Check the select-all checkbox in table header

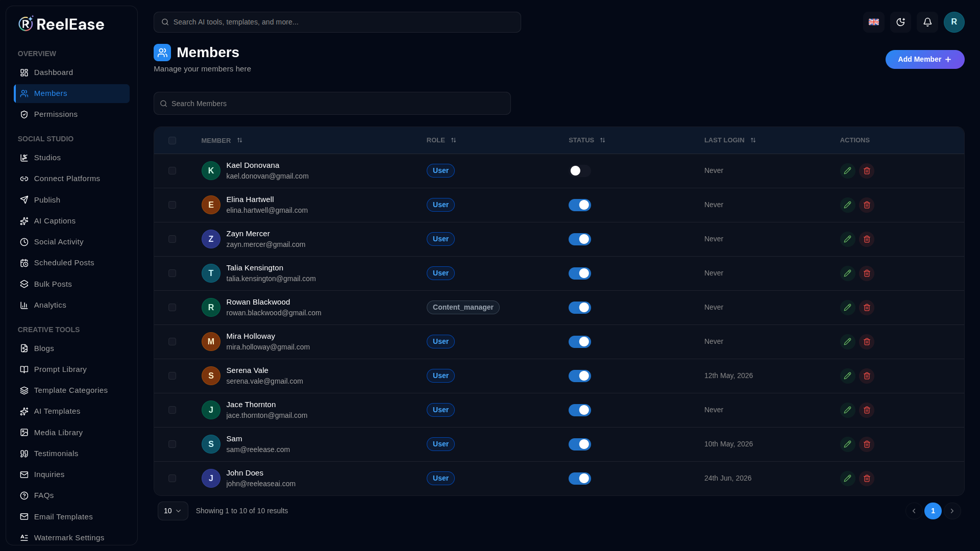[172, 140]
